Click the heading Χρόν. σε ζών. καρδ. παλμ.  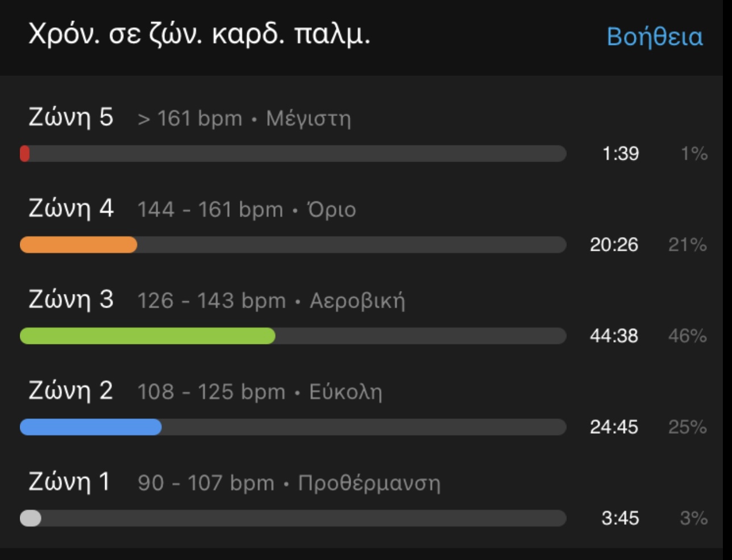[199, 35]
